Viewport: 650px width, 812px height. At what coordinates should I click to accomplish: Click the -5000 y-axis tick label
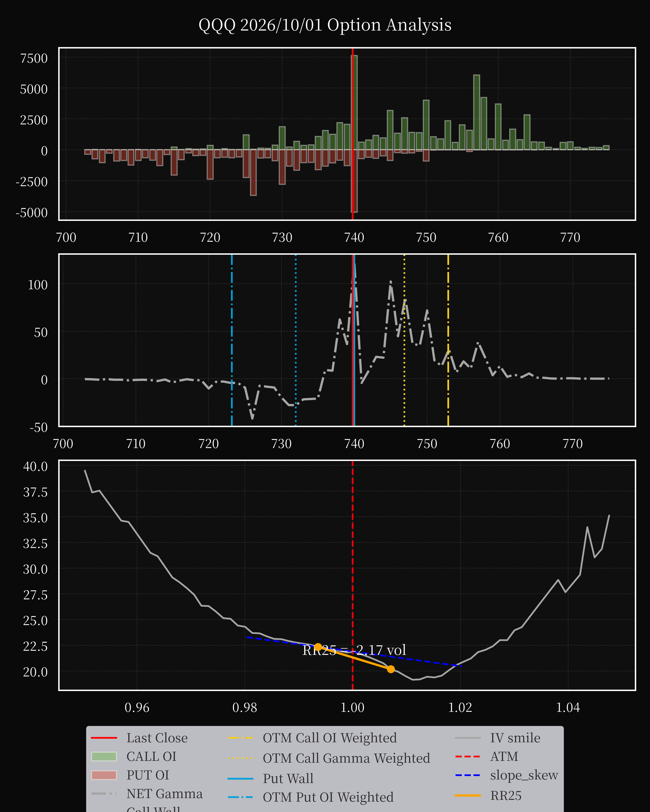coord(32,213)
